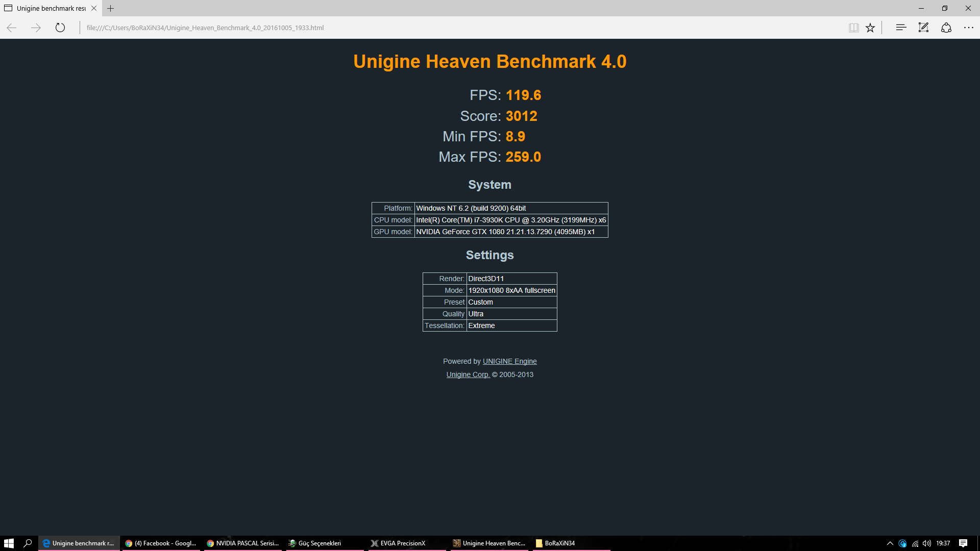Click the FPS value 119.6
The height and width of the screenshot is (551, 980).
coord(523,95)
